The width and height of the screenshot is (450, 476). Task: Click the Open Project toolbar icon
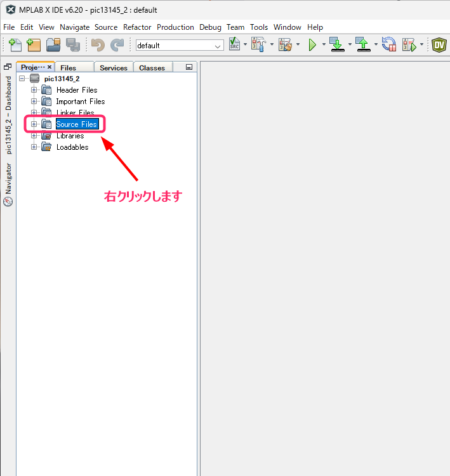[x=53, y=45]
